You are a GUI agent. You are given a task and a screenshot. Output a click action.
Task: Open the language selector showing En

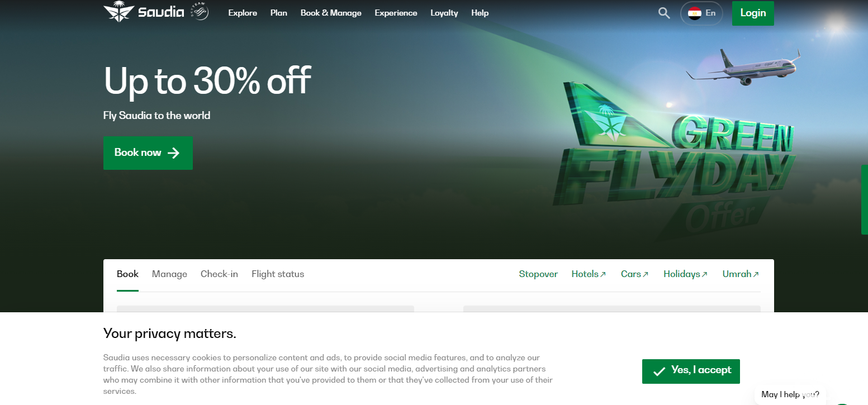(701, 13)
